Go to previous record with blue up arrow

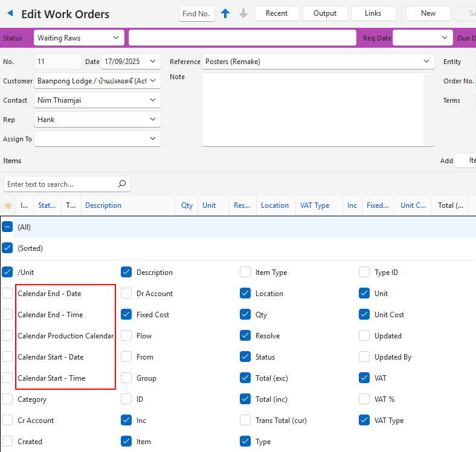[225, 13]
